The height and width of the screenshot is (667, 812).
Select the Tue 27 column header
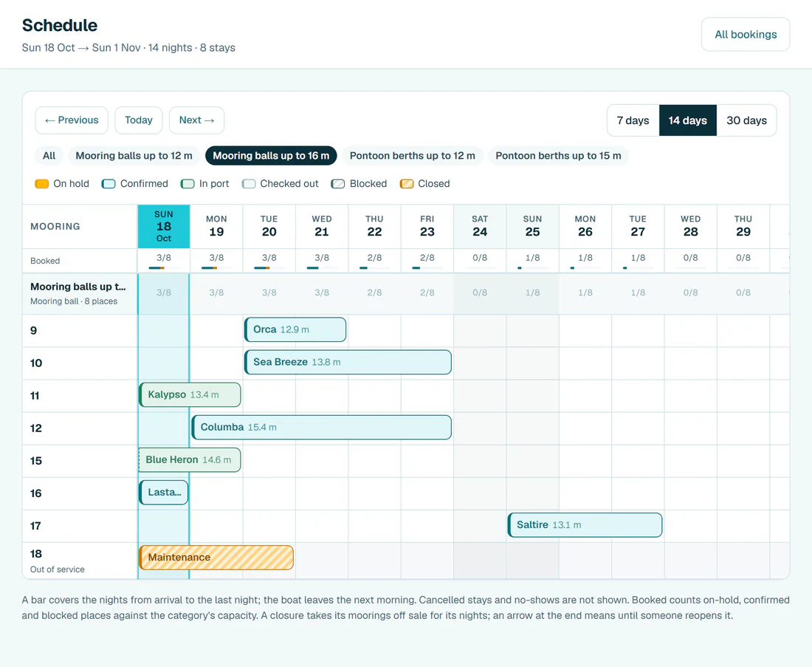(638, 227)
